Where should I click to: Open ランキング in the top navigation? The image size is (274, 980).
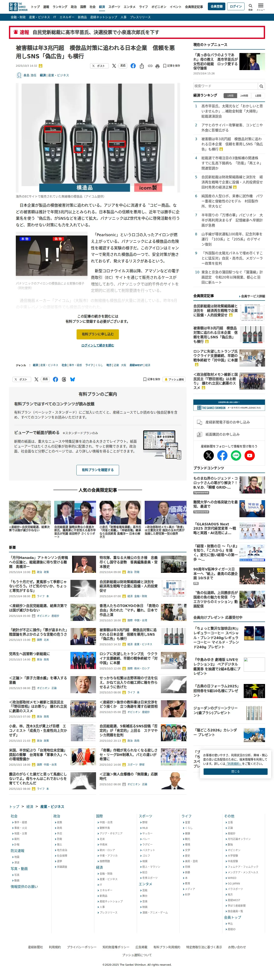(60, 7)
